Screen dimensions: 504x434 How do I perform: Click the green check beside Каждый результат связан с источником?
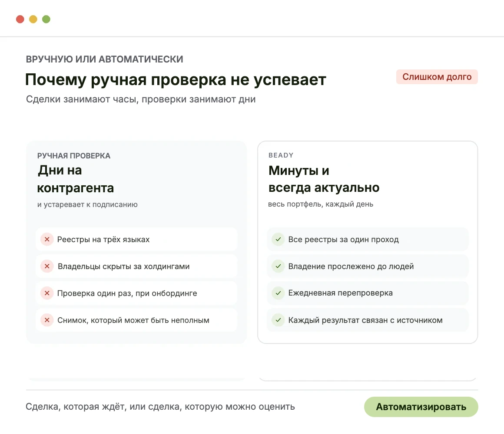278,320
